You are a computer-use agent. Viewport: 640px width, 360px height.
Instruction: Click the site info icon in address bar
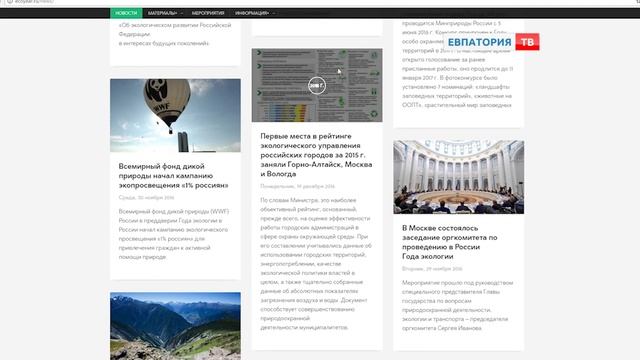coord(10,2)
